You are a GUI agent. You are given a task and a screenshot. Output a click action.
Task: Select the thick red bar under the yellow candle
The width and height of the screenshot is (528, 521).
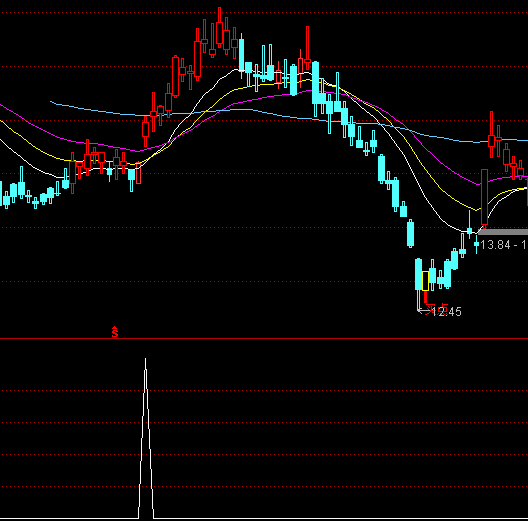click(x=426, y=297)
